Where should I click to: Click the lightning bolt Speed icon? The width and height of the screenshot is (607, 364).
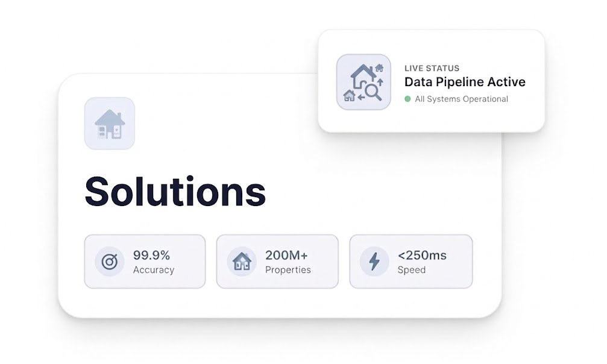click(374, 262)
